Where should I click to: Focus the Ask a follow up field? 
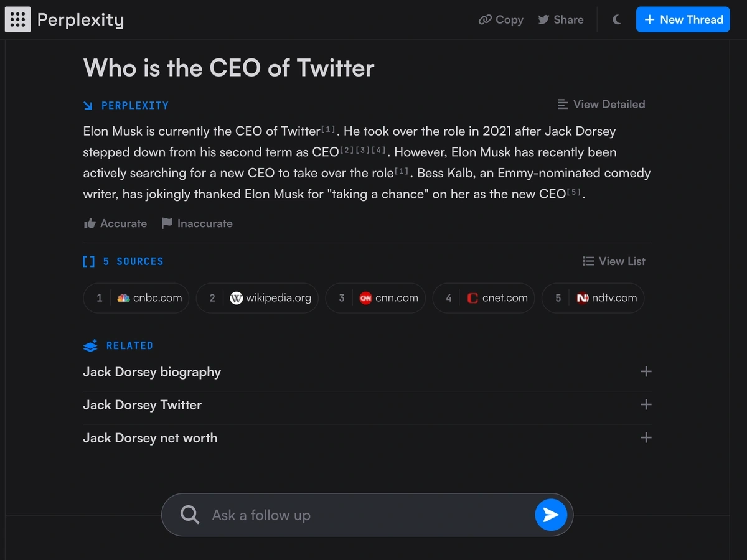[367, 515]
